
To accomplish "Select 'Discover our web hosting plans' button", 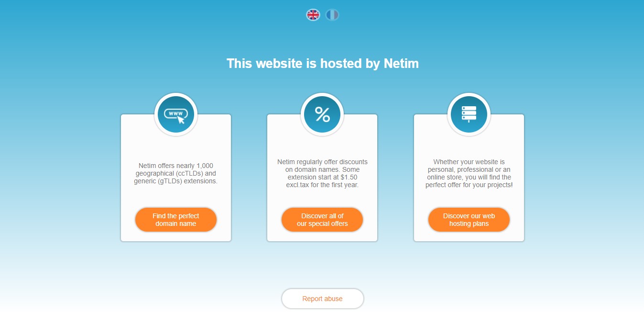I will pyautogui.click(x=469, y=220).
